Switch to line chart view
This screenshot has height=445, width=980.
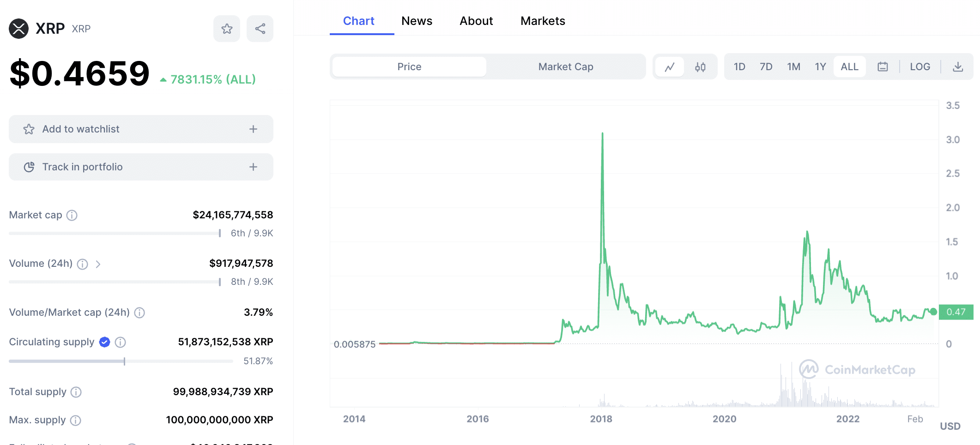670,67
